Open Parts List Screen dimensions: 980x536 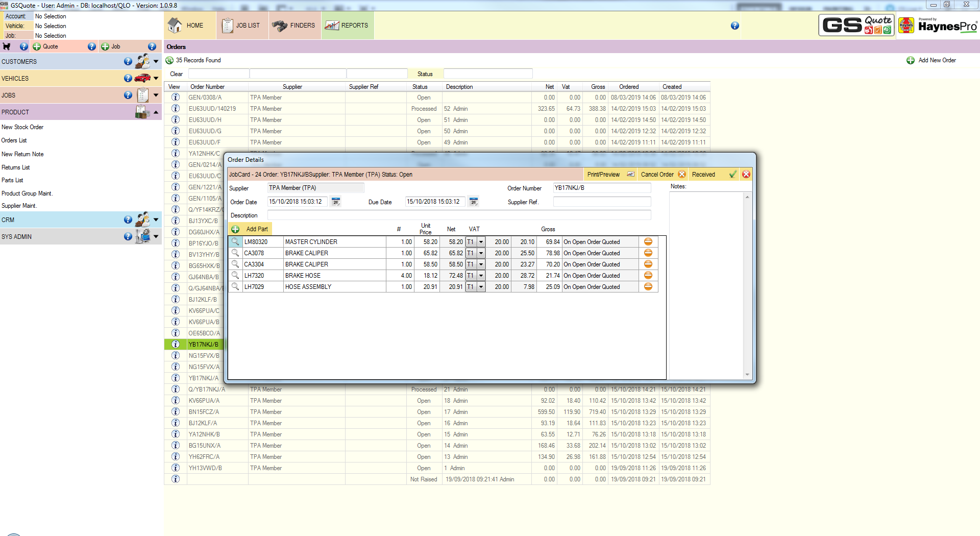tap(12, 180)
